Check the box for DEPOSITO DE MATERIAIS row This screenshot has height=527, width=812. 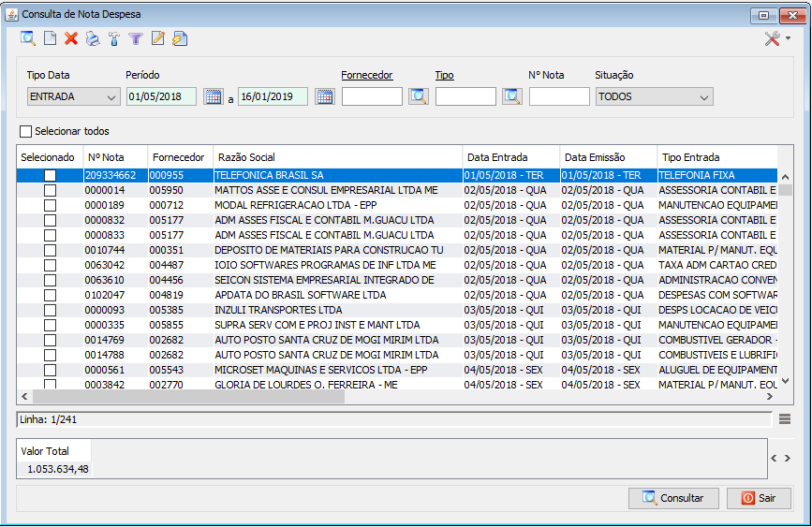(50, 251)
